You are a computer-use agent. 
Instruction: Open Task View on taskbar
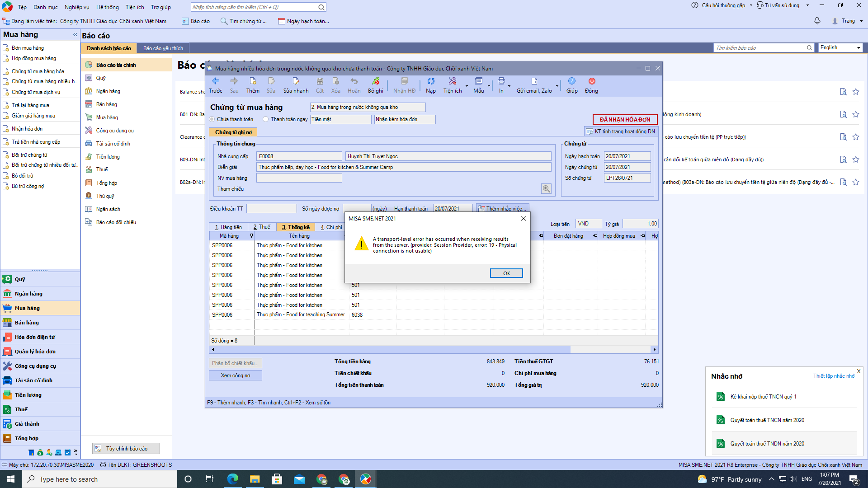(210, 479)
